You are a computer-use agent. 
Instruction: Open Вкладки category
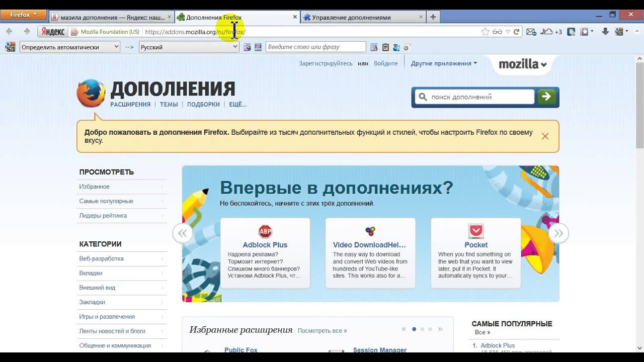122,273
